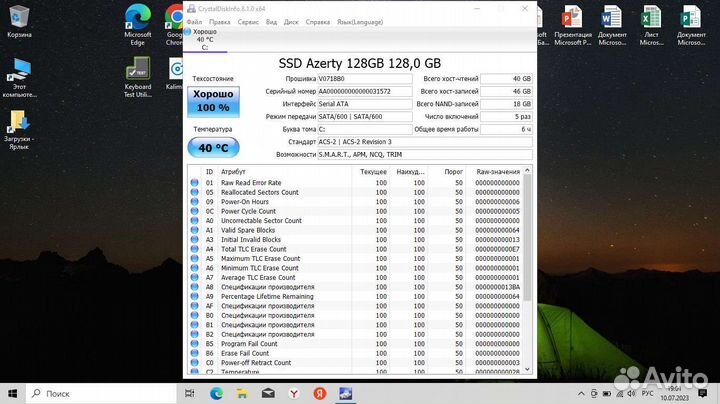This screenshot has width=720, height=404.
Task: Click the Общее время работы value 6 ч
Action: 506,129
